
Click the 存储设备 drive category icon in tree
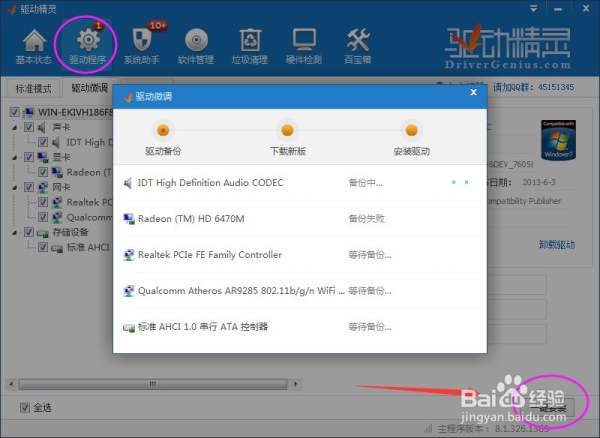pos(42,232)
